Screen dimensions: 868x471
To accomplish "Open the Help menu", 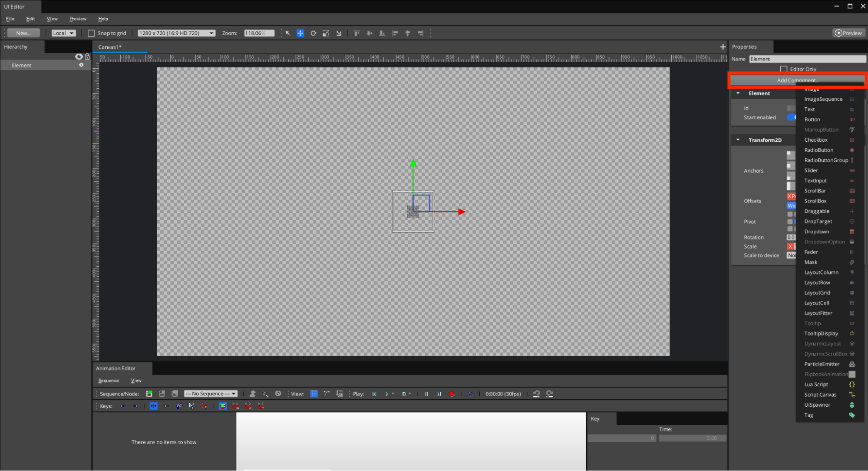I will 103,19.
